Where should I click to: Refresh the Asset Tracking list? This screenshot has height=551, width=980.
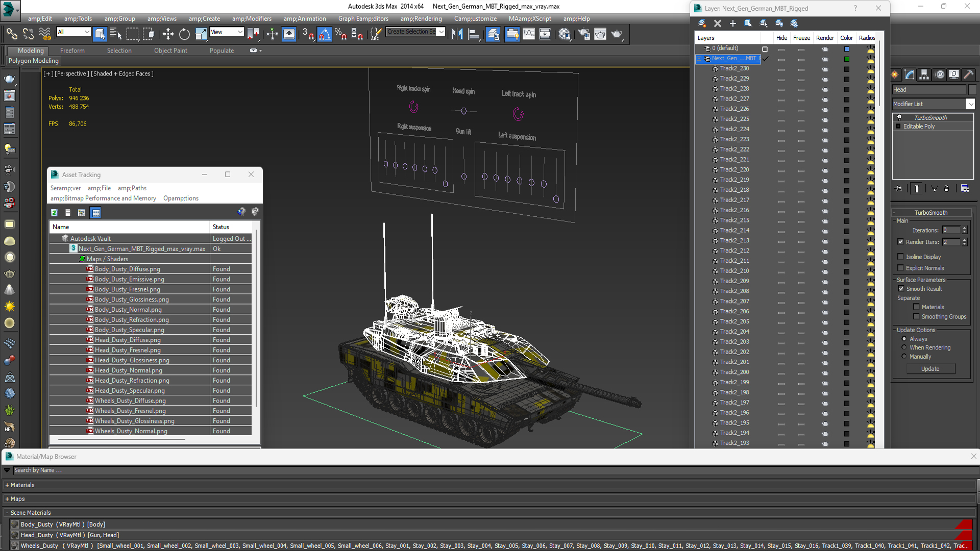click(x=55, y=213)
